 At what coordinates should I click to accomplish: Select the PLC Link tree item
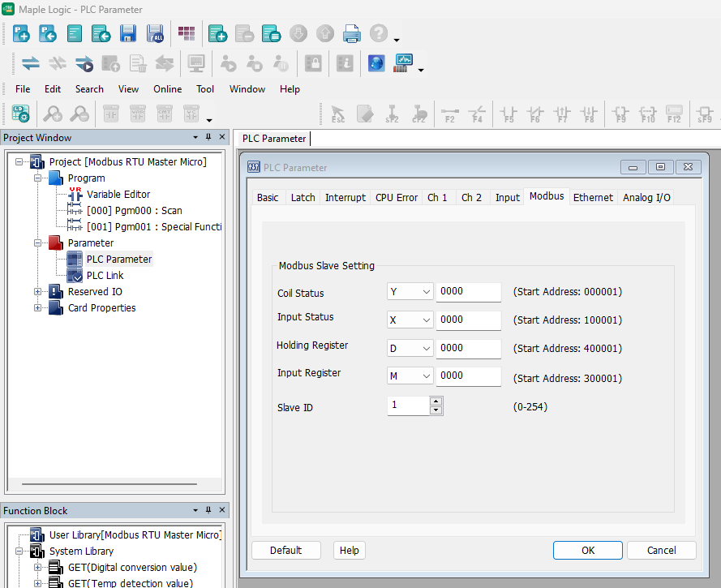coord(105,276)
